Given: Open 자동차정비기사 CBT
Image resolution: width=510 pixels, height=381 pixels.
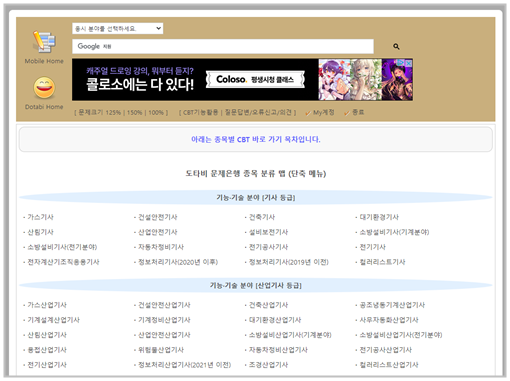Looking at the screenshot, I should point(161,247).
